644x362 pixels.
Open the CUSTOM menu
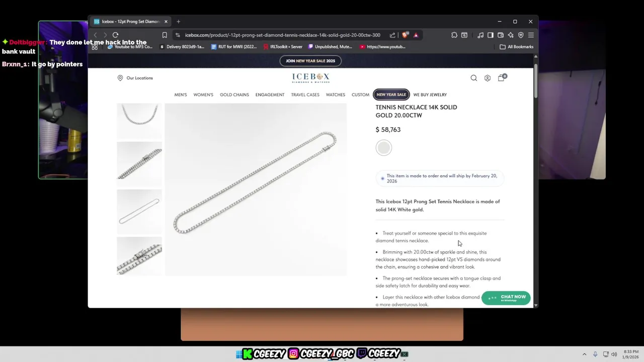tap(360, 95)
